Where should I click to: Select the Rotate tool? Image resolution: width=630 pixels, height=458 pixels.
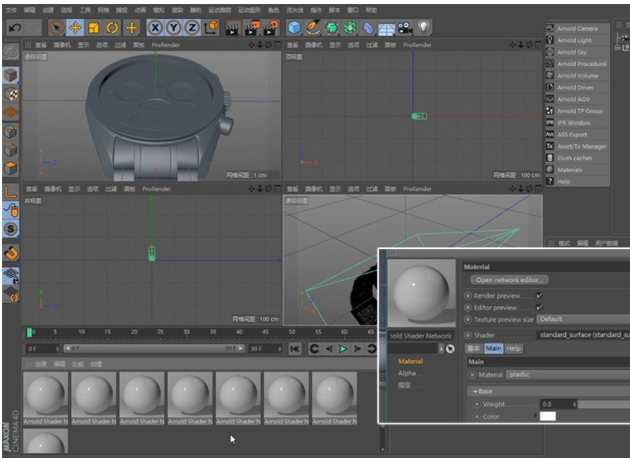pyautogui.click(x=112, y=27)
